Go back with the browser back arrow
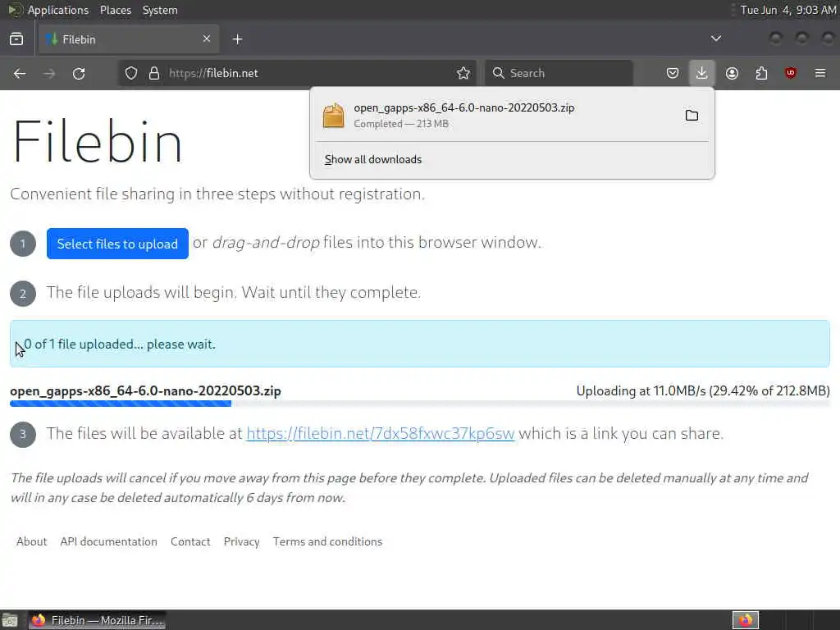The image size is (840, 630). coord(20,73)
